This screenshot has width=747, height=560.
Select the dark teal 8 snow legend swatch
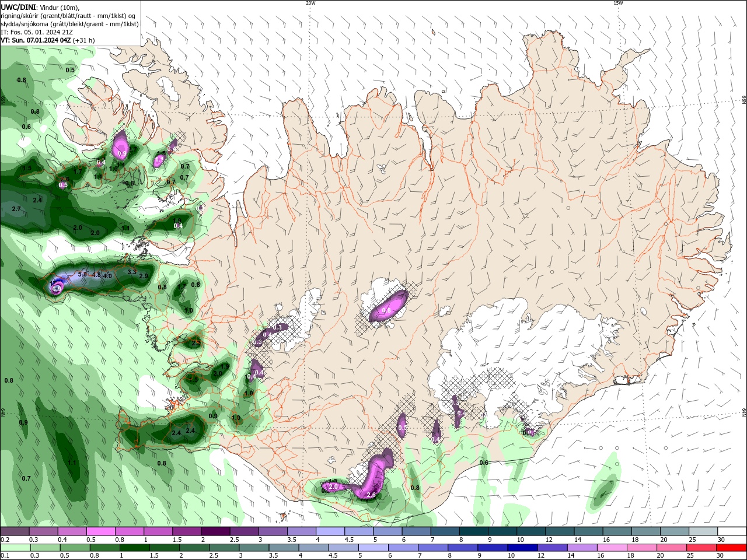click(473, 531)
